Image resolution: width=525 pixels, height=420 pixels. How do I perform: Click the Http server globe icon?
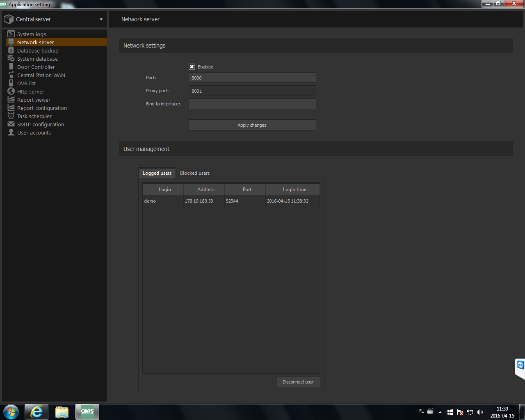click(11, 91)
